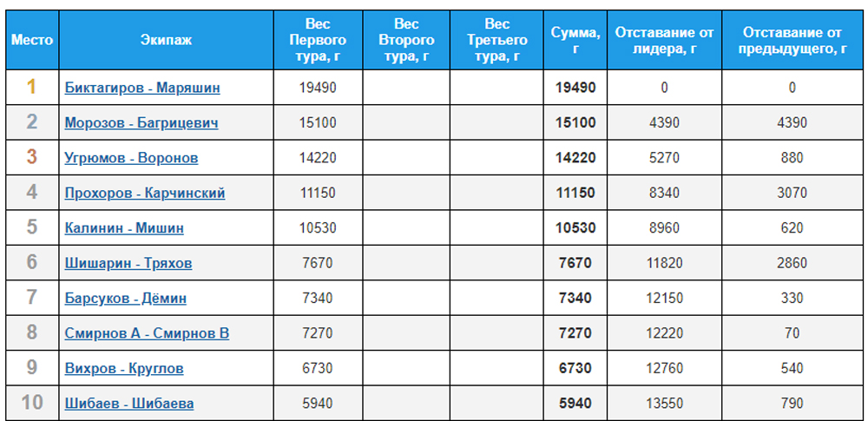
Task: Click the Отставание от лидера header
Action: pyautogui.click(x=664, y=40)
